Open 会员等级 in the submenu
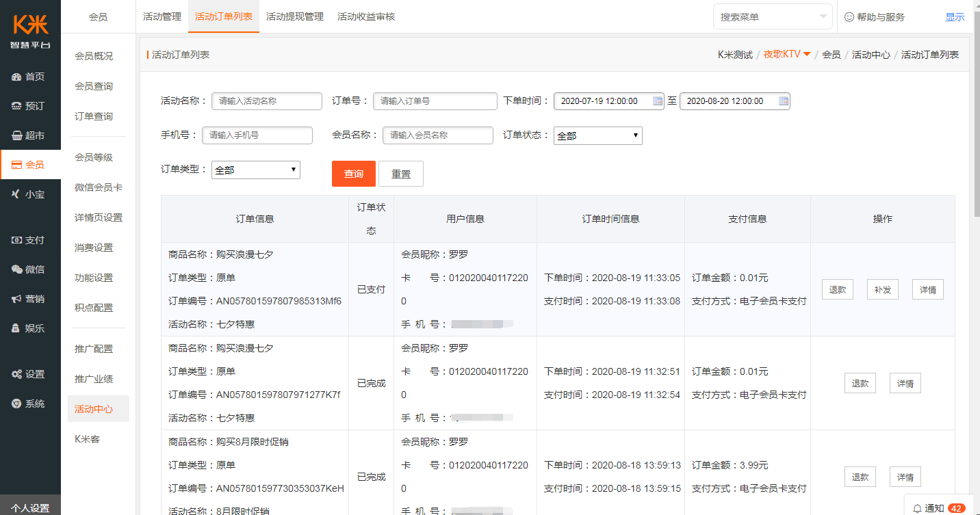 (94, 157)
